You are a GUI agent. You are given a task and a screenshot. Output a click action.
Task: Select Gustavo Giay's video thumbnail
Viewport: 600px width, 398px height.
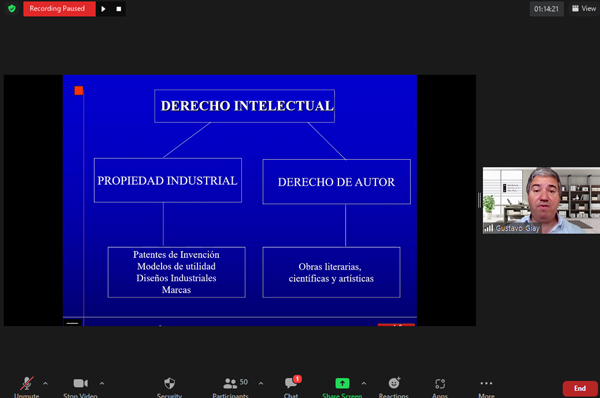pyautogui.click(x=541, y=200)
